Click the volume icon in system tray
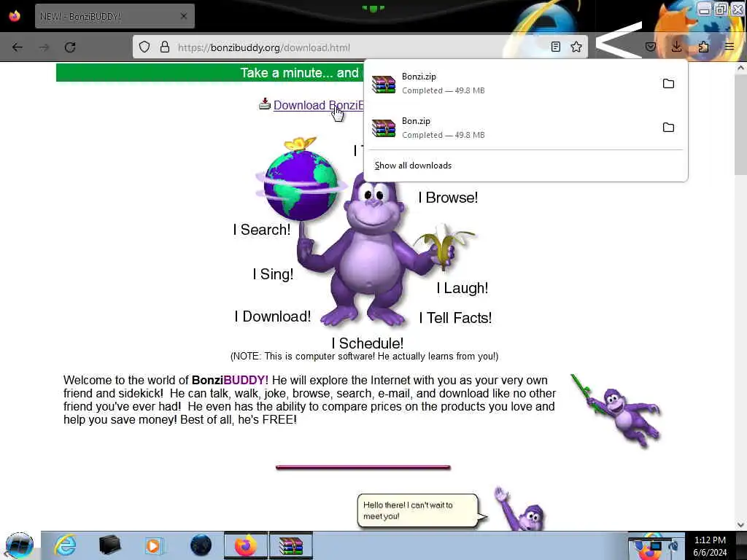Viewport: 747px width, 560px height. (673, 545)
